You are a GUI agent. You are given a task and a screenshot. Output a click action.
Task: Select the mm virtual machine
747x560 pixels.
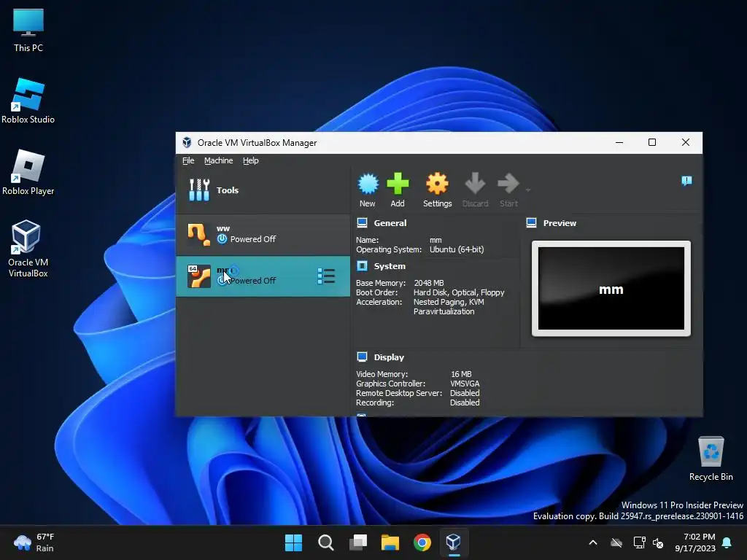click(x=263, y=276)
